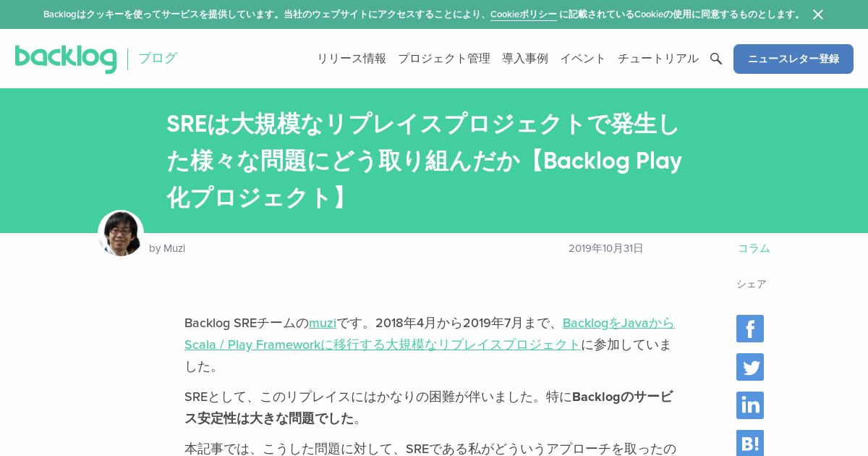Go to the Backlog logo homepage
The width and height of the screenshot is (868, 456).
click(66, 59)
